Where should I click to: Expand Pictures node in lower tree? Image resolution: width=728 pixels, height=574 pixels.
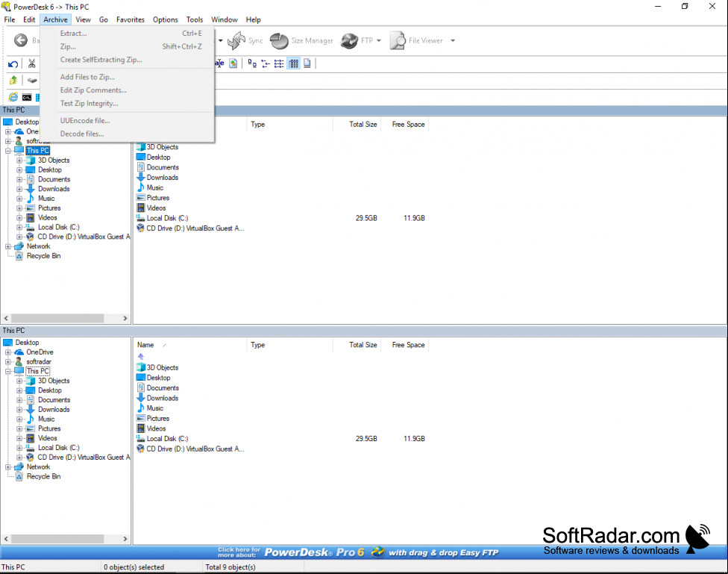coord(19,428)
